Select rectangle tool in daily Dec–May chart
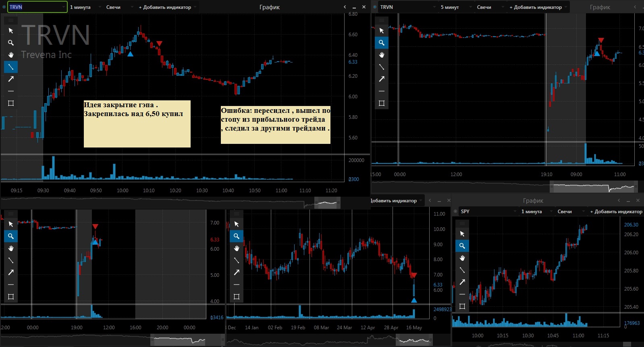 (237, 297)
